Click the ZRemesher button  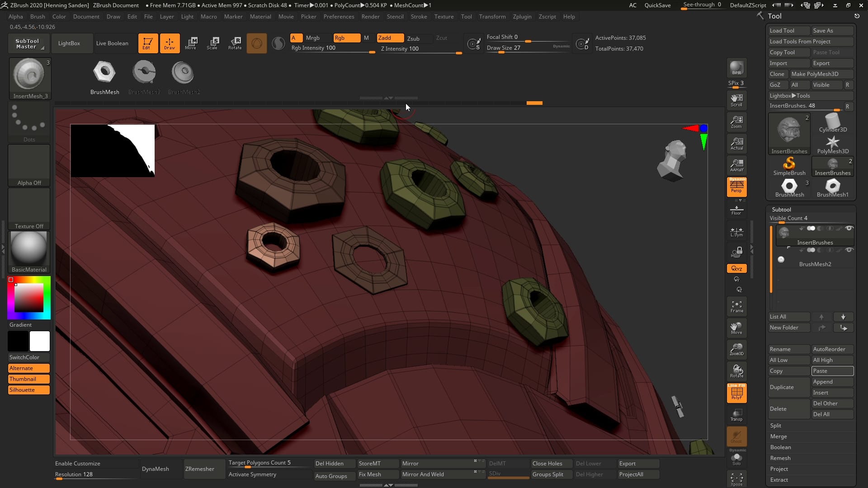pyautogui.click(x=204, y=469)
